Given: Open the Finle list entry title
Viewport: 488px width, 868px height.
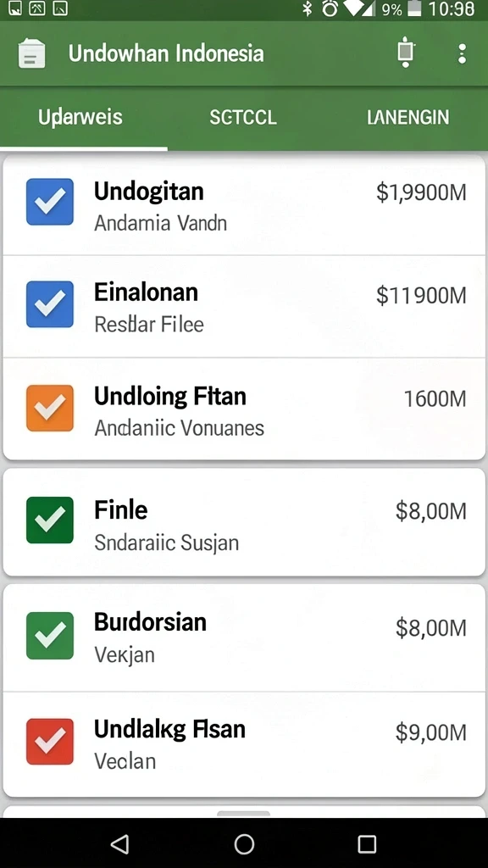Looking at the screenshot, I should point(120,509).
